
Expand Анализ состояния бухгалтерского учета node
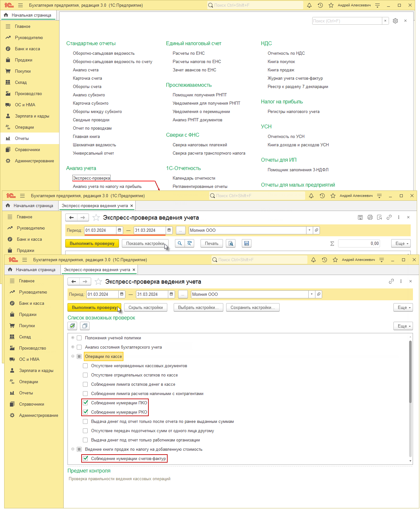click(73, 347)
